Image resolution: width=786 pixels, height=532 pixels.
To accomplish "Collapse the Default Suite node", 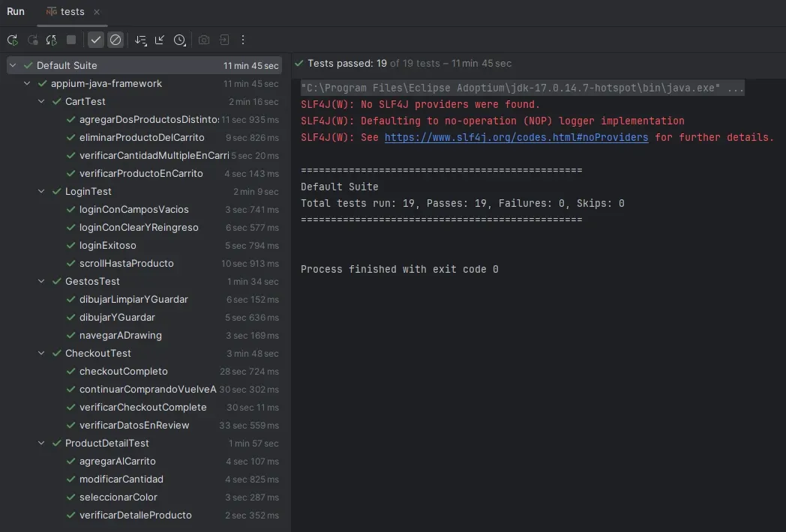I will coord(13,66).
